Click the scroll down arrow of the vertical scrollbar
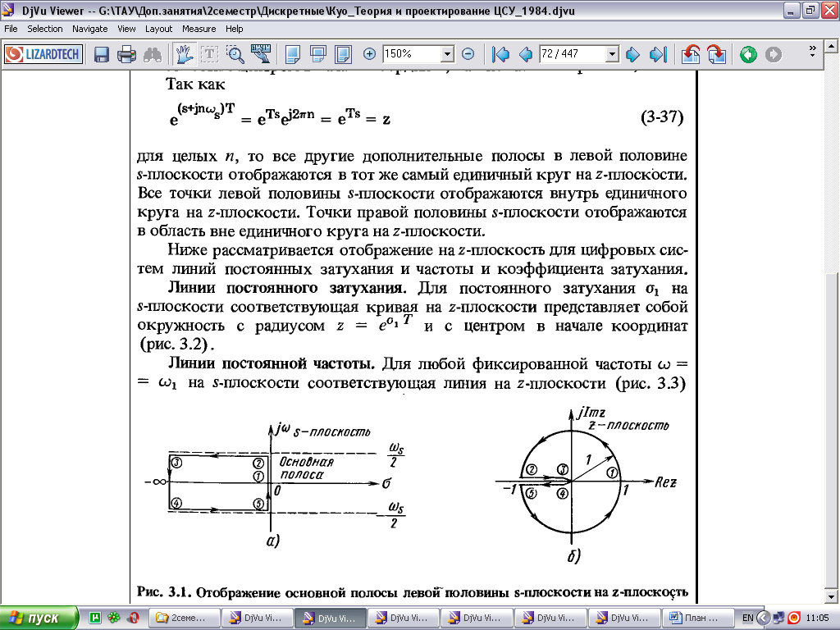This screenshot has height=630, width=840. tap(832, 596)
